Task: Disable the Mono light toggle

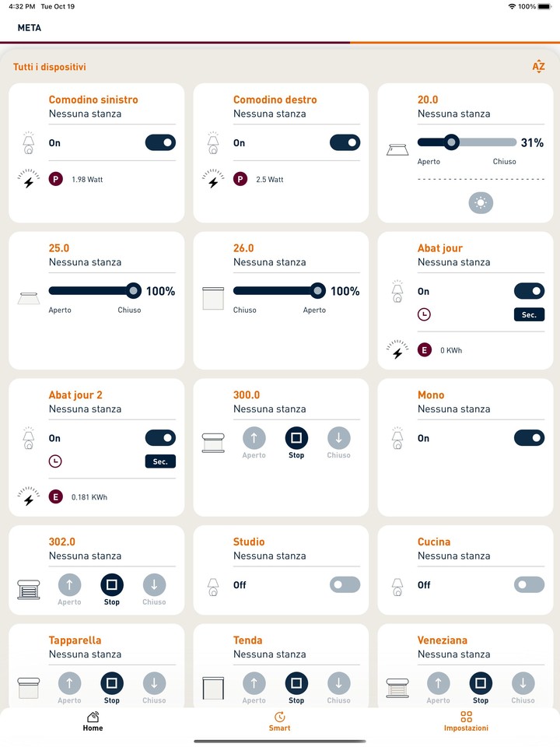Action: [529, 438]
